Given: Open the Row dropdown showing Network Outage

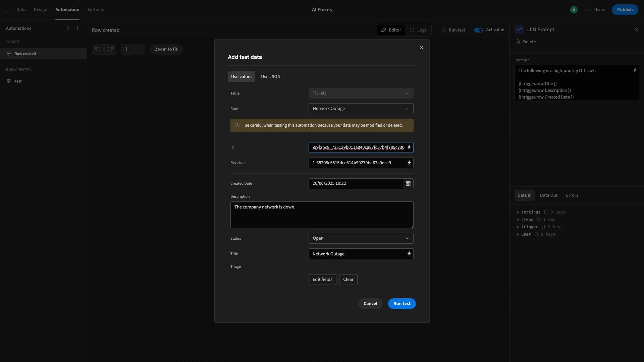Looking at the screenshot, I should [361, 109].
